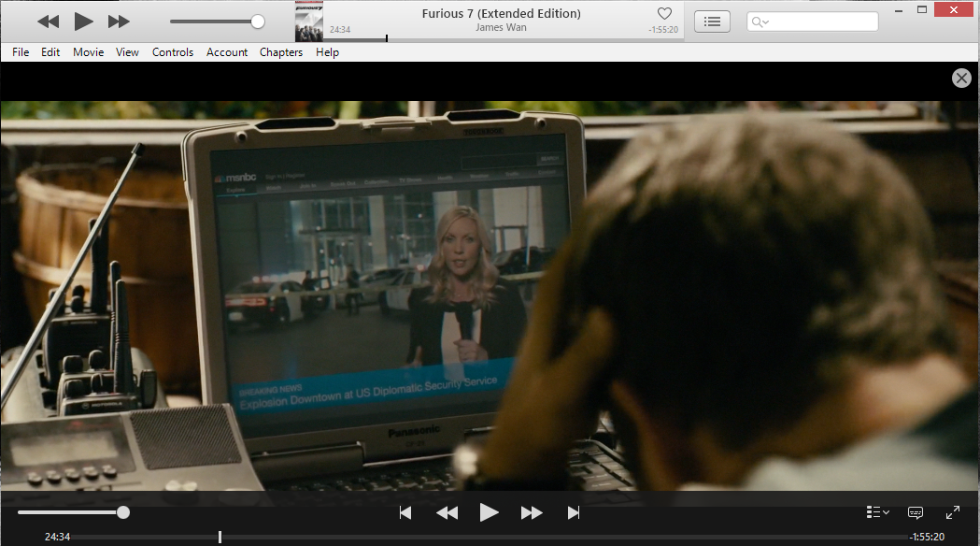
Task: Fast-forward using the video overlay button
Action: [x=532, y=513]
